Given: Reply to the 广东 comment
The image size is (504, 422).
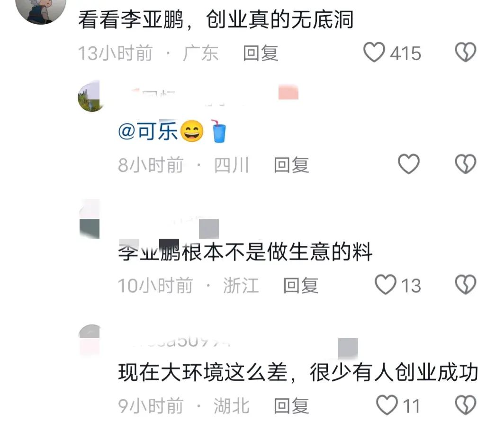Looking at the screenshot, I should click(x=261, y=53).
